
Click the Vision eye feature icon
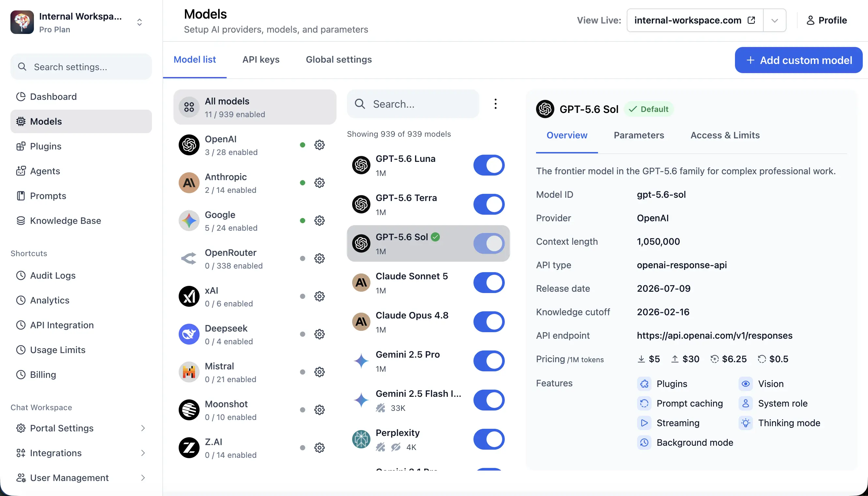[x=745, y=384]
